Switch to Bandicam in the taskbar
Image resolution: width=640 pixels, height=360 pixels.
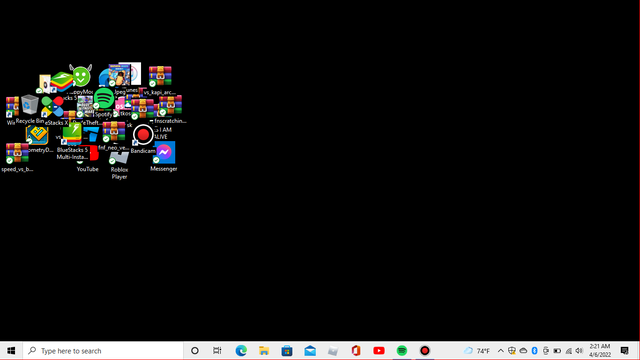tap(425, 351)
